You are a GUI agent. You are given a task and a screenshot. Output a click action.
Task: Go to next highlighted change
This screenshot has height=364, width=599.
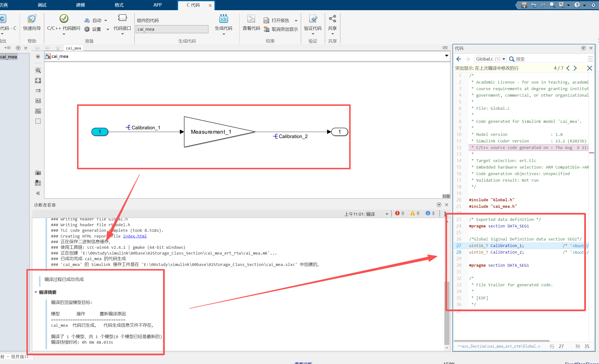pos(575,68)
